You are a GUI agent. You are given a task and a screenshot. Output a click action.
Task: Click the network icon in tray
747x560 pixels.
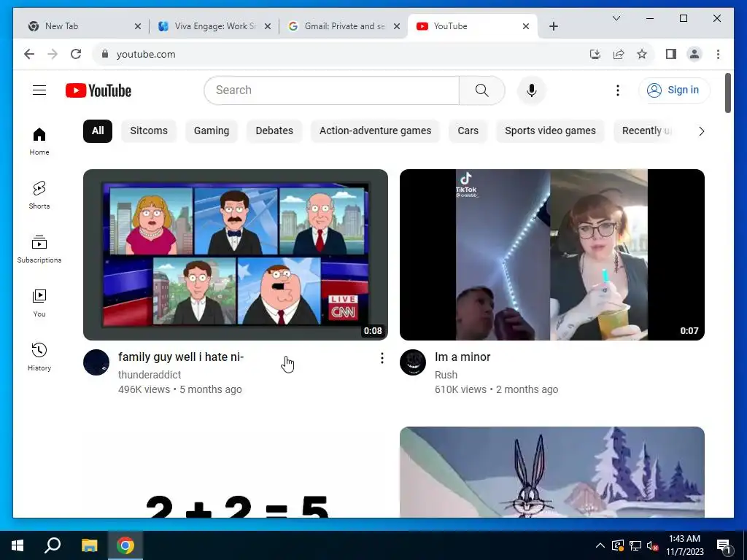635,545
